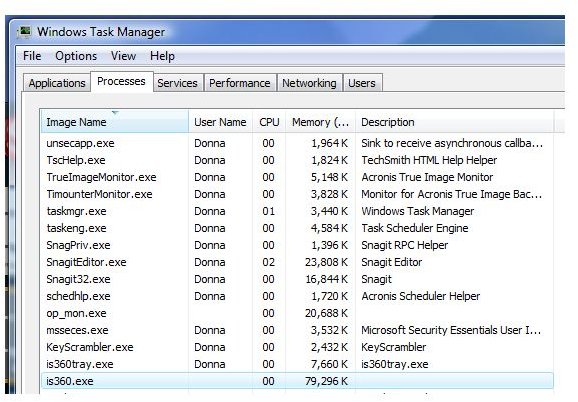Switch to the Services tab
The height and width of the screenshot is (402, 578).
[x=177, y=83]
